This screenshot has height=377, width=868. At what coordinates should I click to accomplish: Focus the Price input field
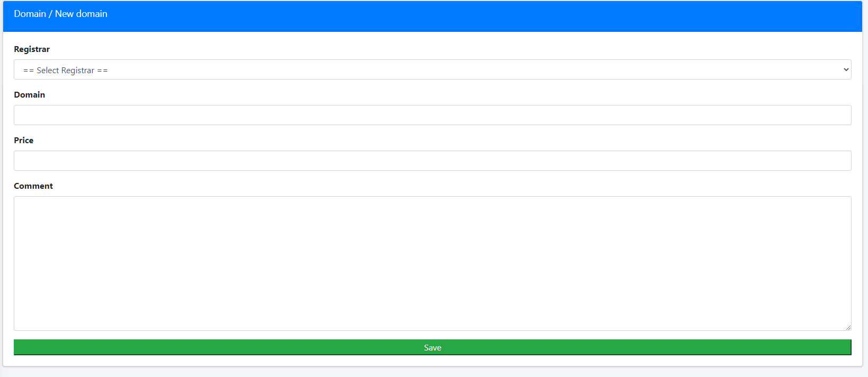pos(432,161)
